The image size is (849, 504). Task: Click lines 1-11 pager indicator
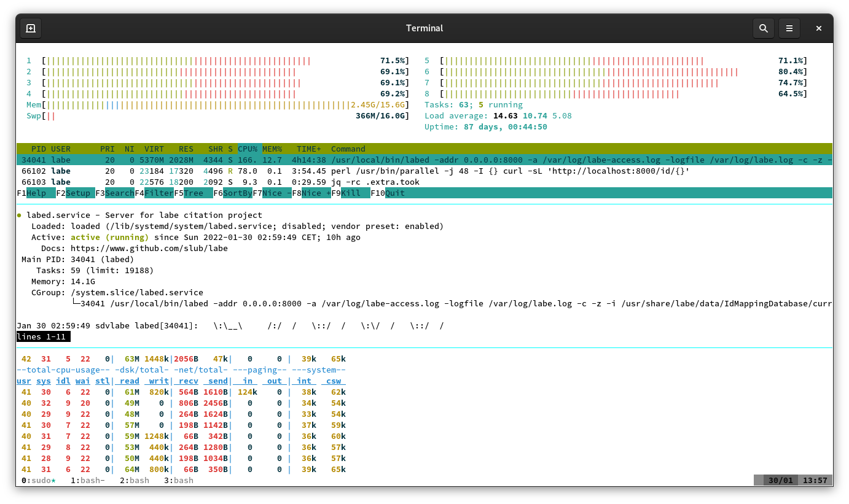tap(44, 337)
